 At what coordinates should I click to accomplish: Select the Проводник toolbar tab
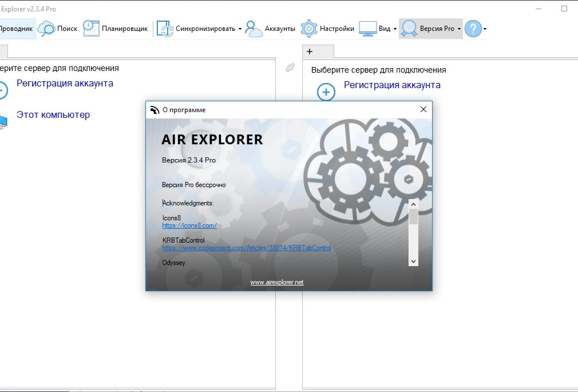(17, 29)
